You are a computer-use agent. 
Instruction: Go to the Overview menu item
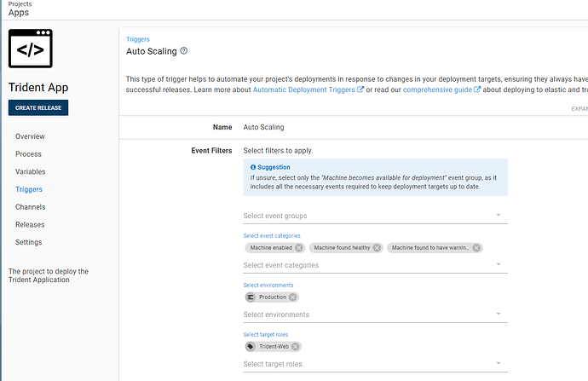pyautogui.click(x=30, y=136)
